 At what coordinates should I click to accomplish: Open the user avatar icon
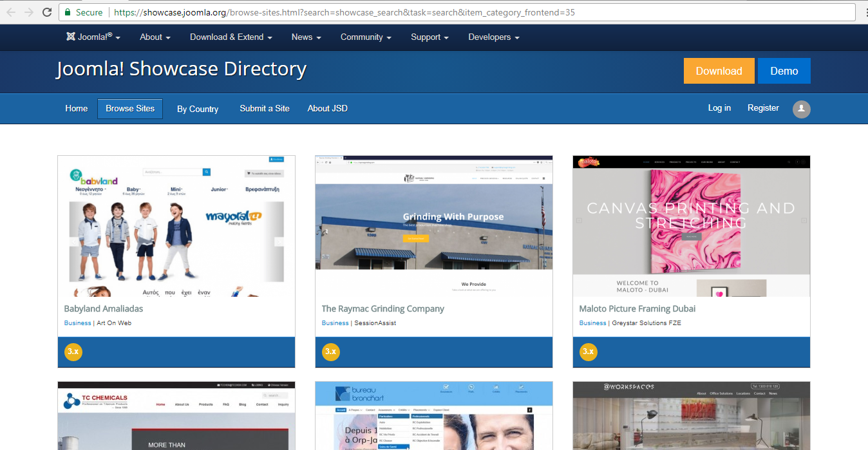801,109
